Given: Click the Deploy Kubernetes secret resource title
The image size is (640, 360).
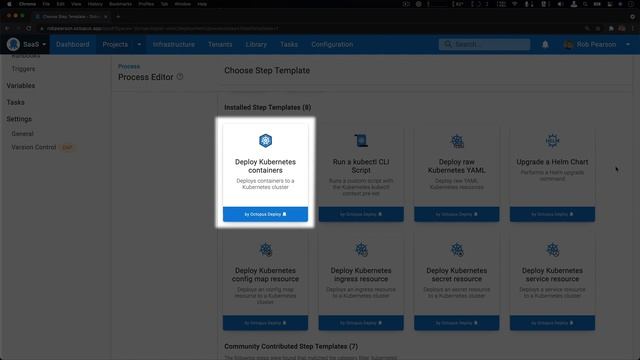Looking at the screenshot, I should click(457, 275).
